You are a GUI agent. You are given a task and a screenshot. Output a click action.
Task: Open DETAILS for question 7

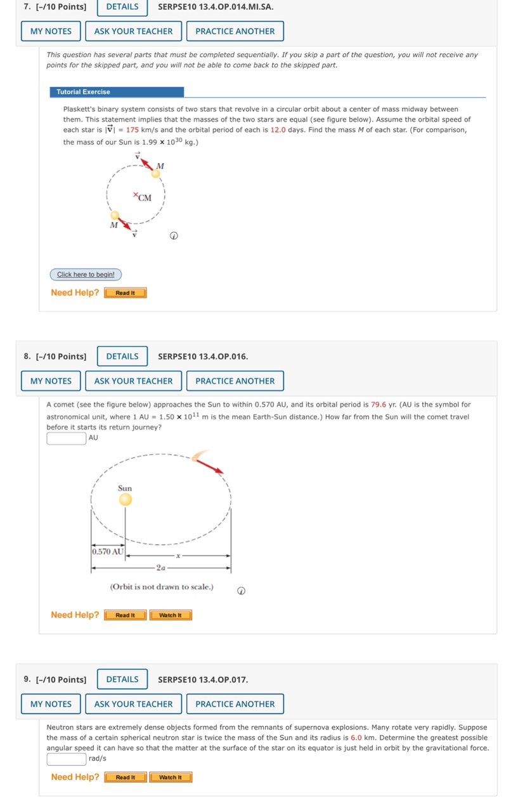122,7
